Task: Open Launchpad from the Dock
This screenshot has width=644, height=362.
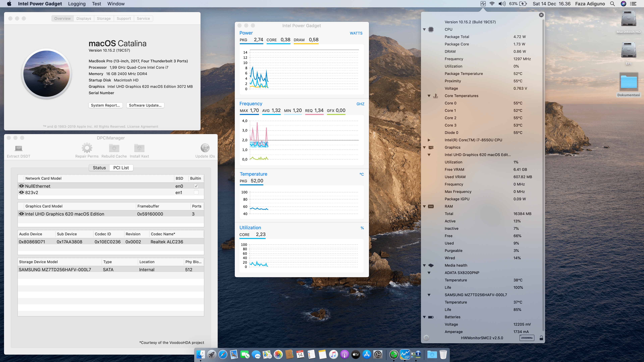Action: click(x=212, y=354)
